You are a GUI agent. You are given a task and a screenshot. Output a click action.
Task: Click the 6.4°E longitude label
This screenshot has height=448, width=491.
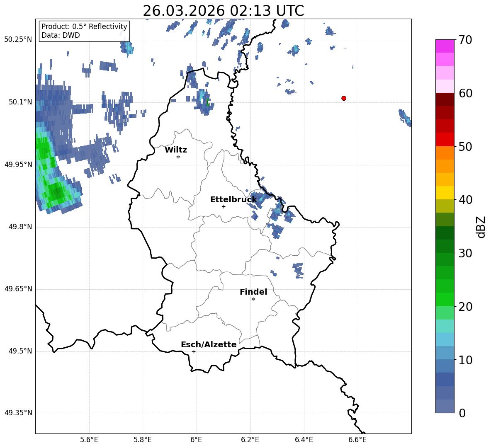304,440
